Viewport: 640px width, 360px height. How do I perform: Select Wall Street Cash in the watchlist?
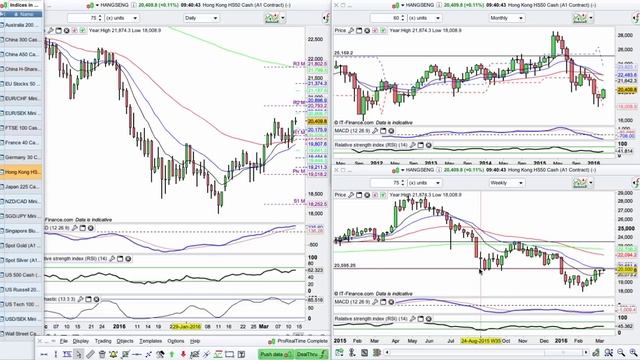click(21, 333)
